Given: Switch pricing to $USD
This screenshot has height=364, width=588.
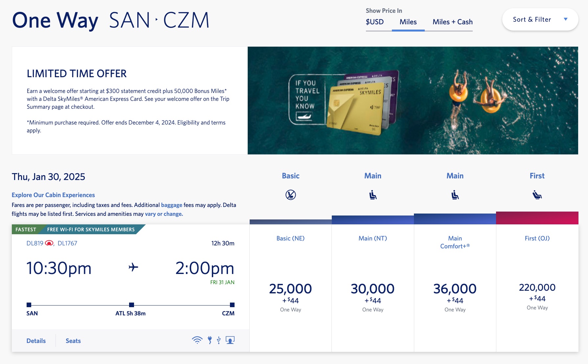Looking at the screenshot, I should click(374, 22).
